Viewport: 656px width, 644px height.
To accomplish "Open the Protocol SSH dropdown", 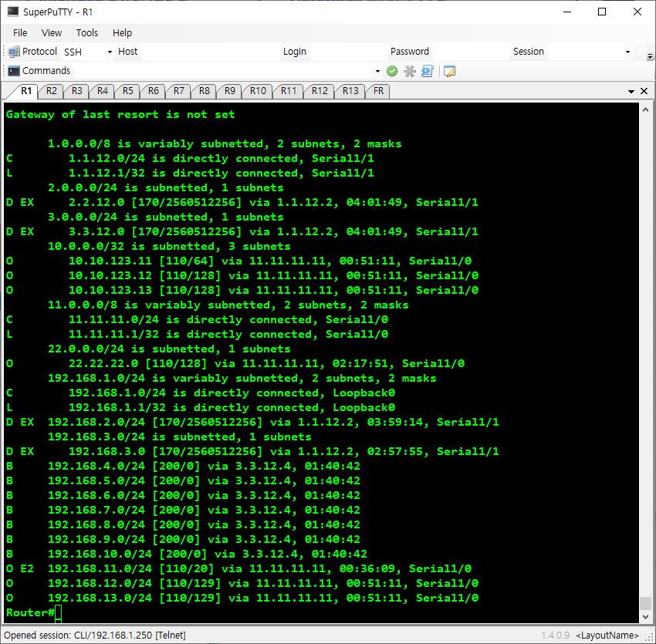I will click(x=110, y=52).
